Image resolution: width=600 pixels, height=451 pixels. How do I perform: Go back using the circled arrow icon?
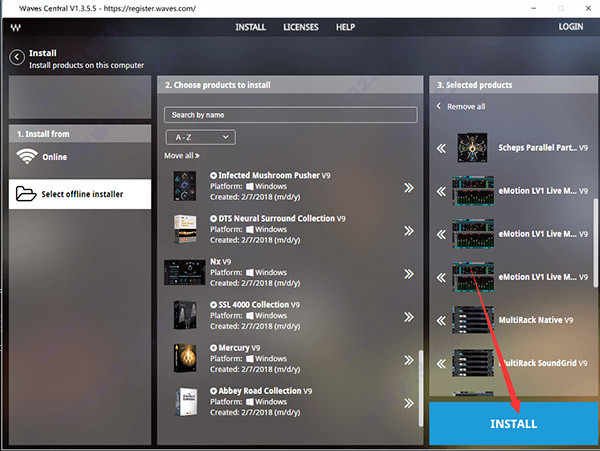(17, 57)
